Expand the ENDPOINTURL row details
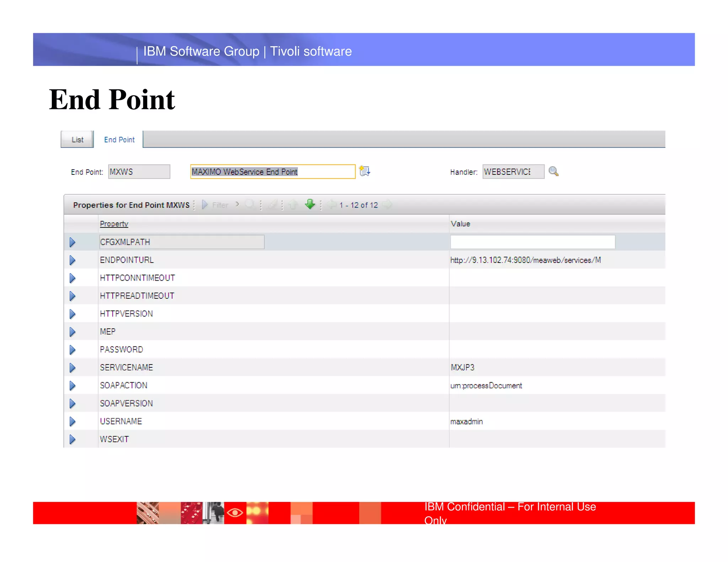 coord(73,260)
